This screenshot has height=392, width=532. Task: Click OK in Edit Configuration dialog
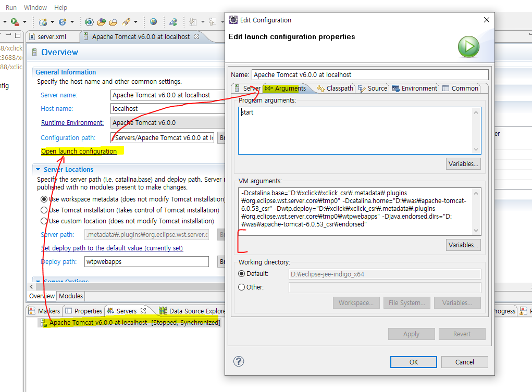[414, 362]
